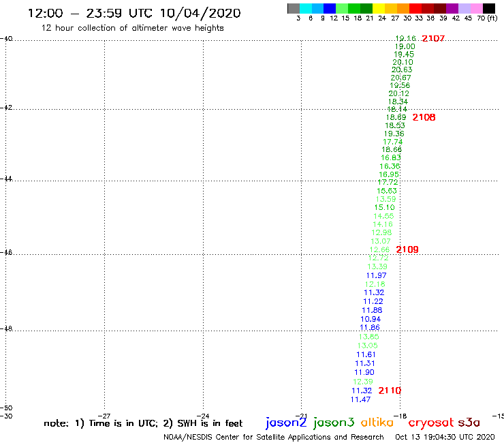
Task: Click the blue wave height value 11.47
Action: [361, 399]
